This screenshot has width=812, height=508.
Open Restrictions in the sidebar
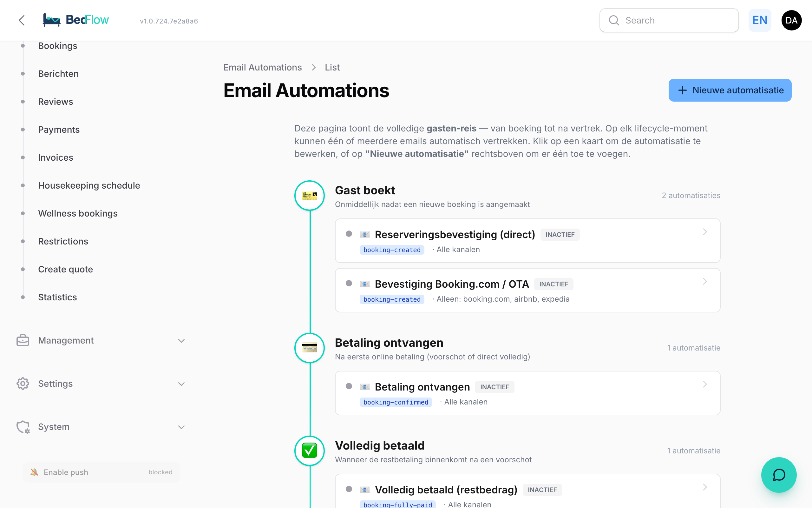[63, 241]
